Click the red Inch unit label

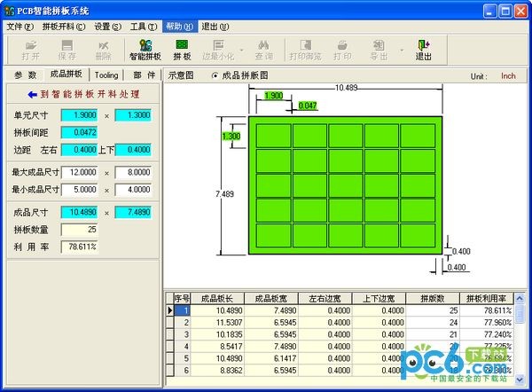pyautogui.click(x=508, y=76)
